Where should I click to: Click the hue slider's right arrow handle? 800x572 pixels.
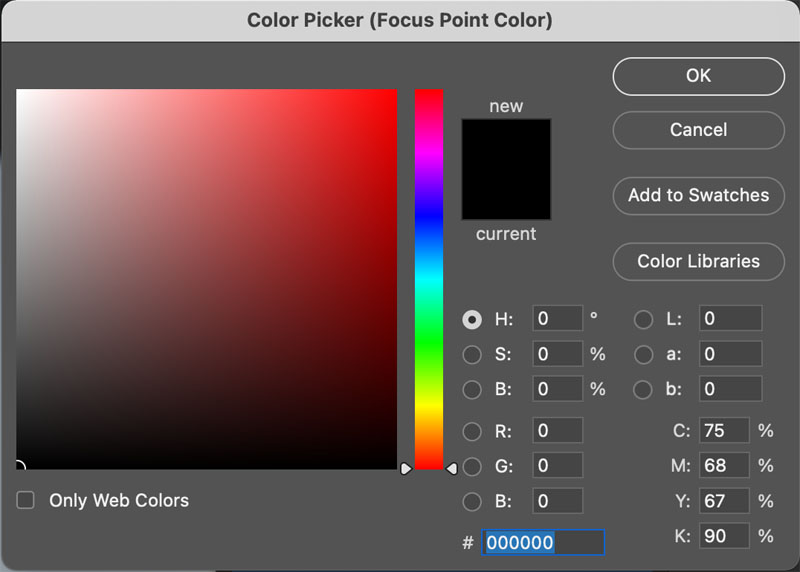(452, 468)
